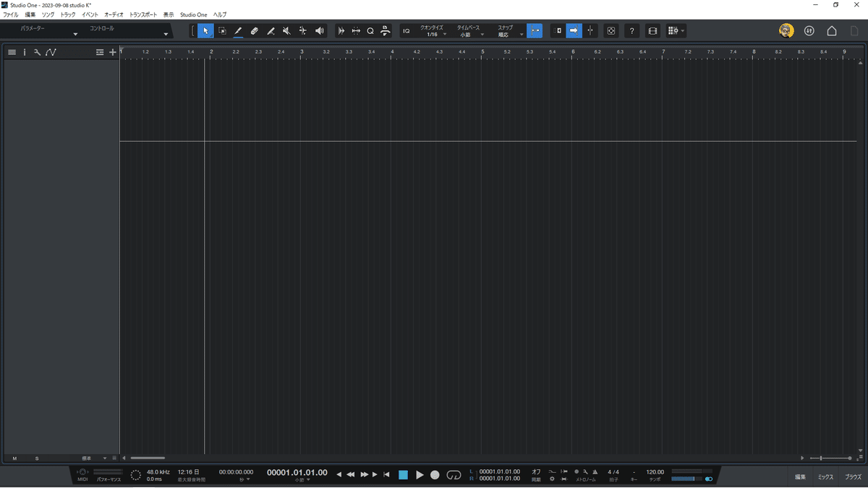Viewport: 868px width, 488px height.
Task: Open the toolbar customize dropdown
Action: (676, 31)
